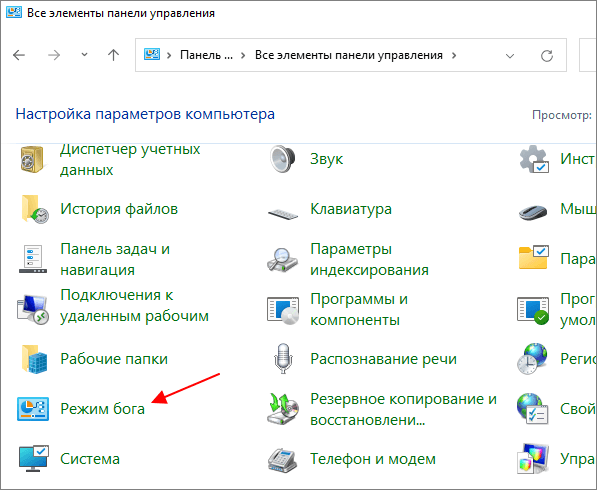Open the Параметры индексирования magnifier icon

(282, 260)
